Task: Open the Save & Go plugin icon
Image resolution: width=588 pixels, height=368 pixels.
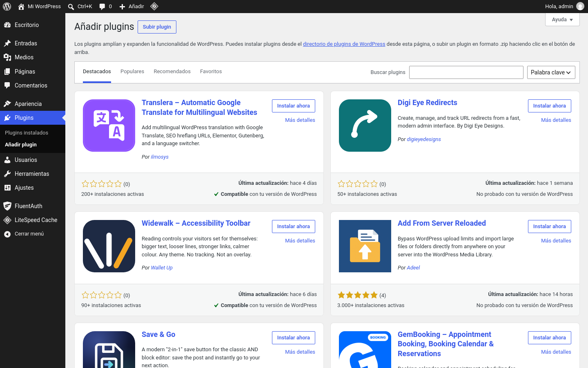Action: pos(109,350)
